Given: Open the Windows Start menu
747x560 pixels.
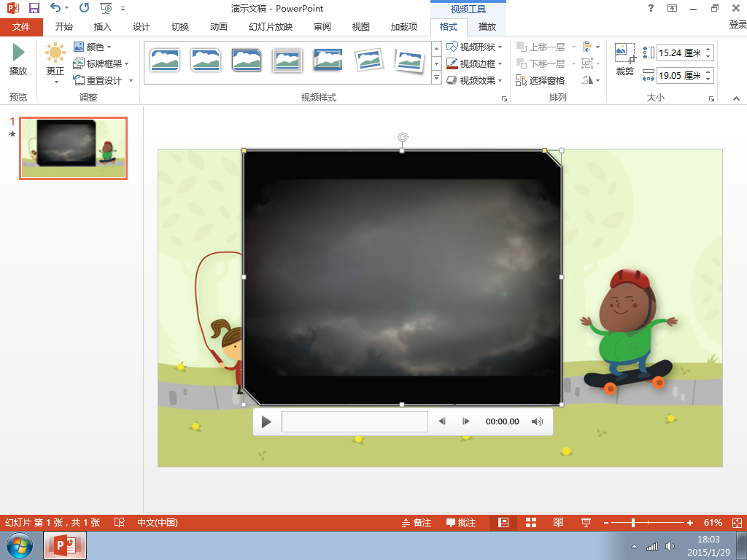Looking at the screenshot, I should coord(20,545).
